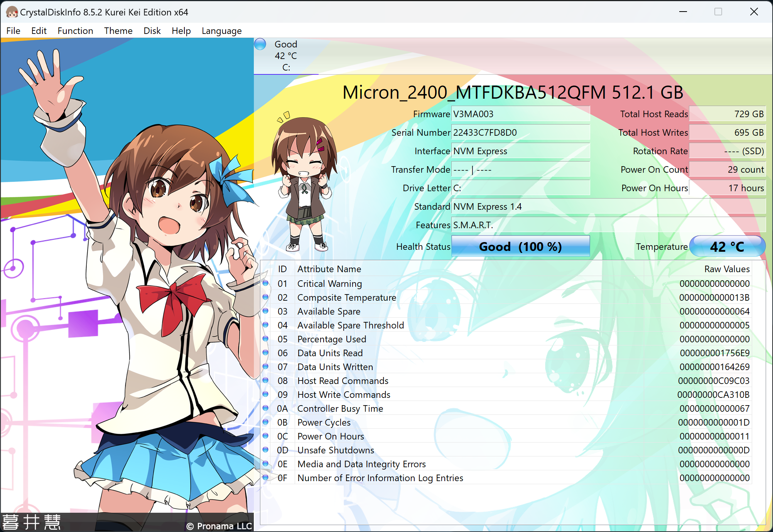The image size is (773, 532).
Task: Click the status icon for Available Spare row
Action: 265,311
